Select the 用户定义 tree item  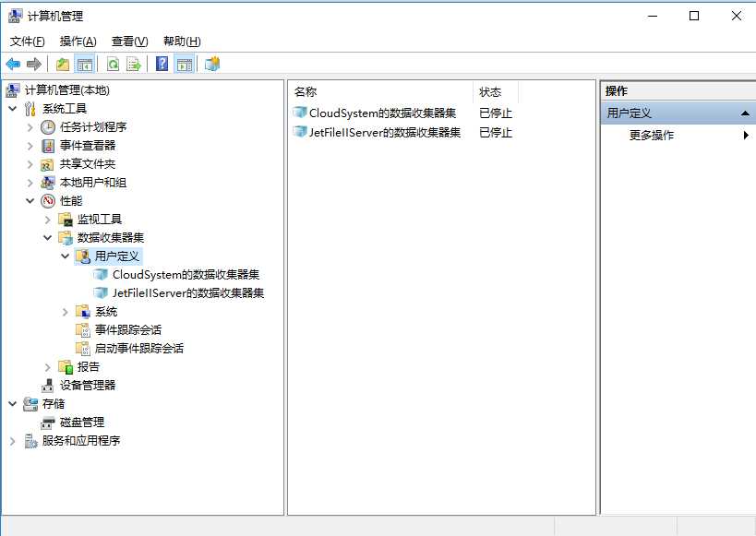pos(117,256)
